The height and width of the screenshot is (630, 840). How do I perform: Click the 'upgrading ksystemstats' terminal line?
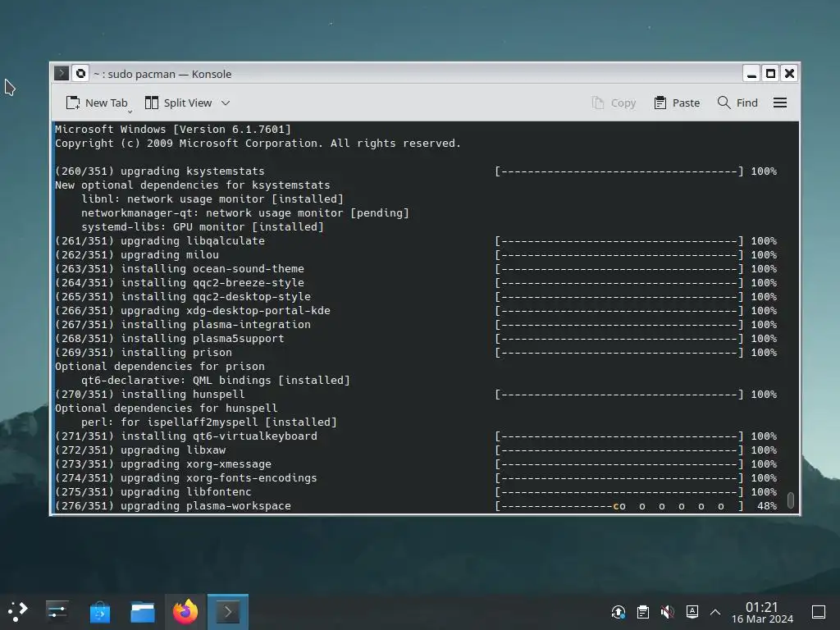coord(160,171)
